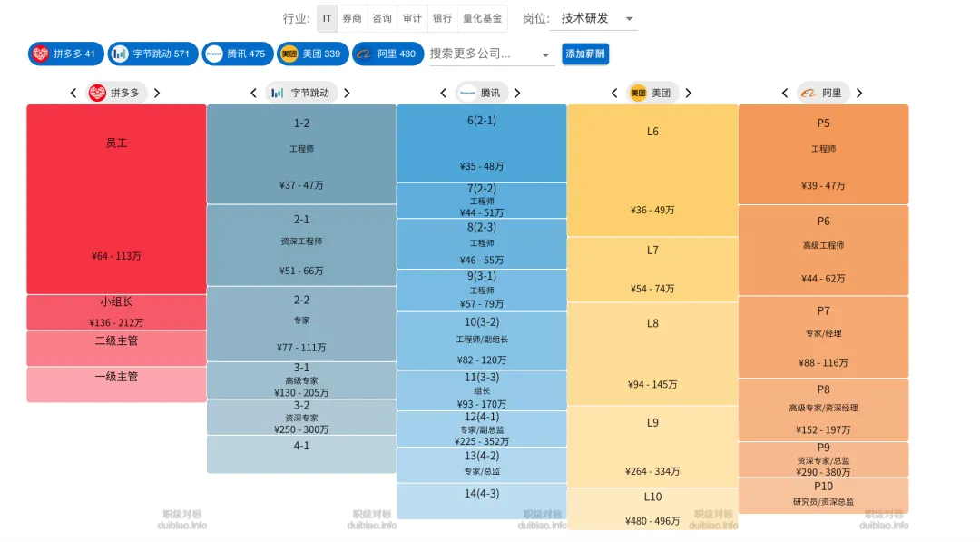Viewport: 980px width, 542px height.
Task: Switch to the 银行 industry tab
Action: [x=442, y=18]
